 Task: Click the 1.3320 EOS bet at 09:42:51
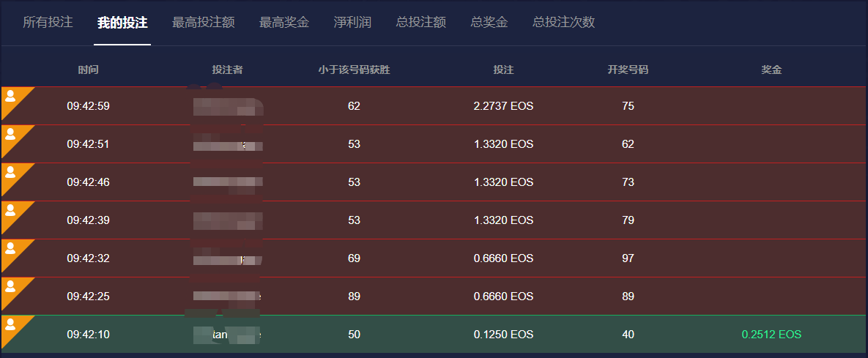click(504, 144)
